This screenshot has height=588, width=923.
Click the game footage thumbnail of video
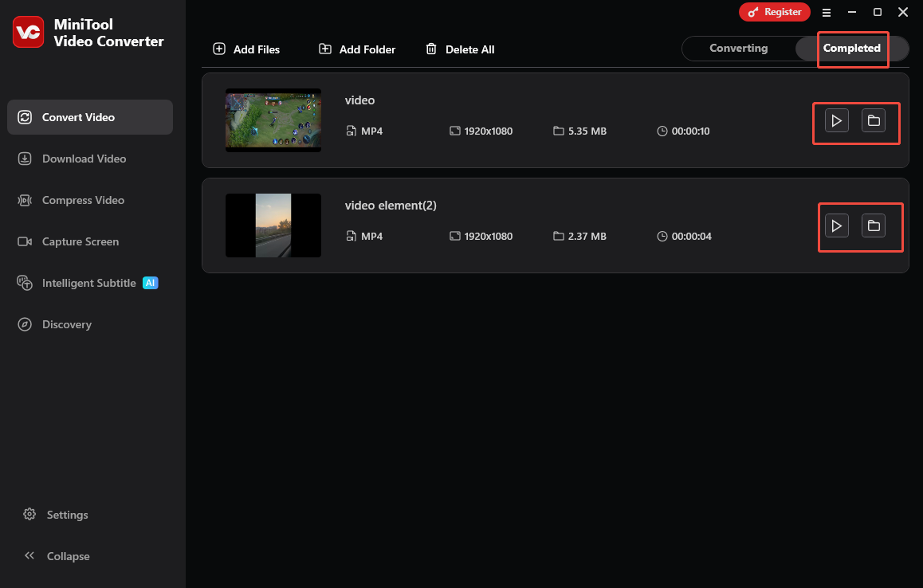(273, 120)
